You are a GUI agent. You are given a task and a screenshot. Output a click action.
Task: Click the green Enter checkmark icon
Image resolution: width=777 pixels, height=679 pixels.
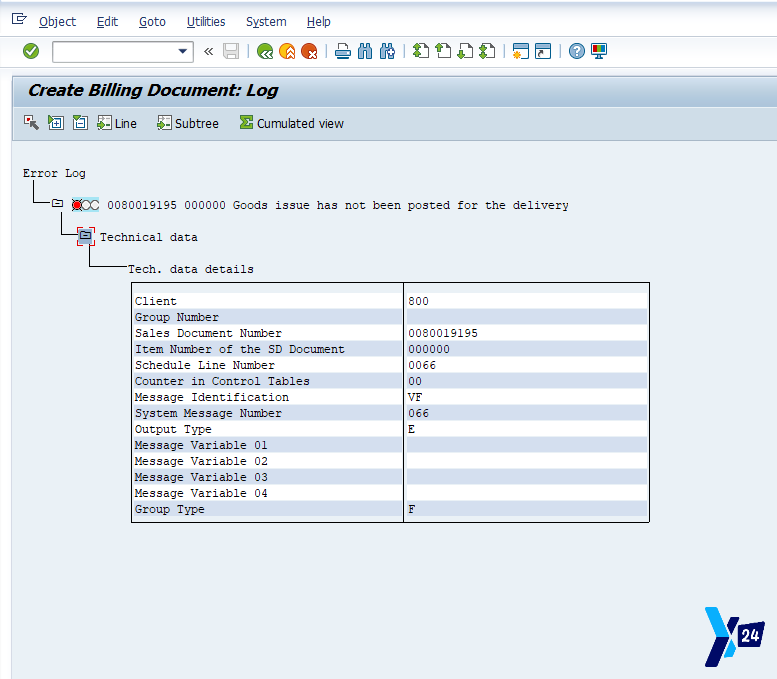point(31,51)
